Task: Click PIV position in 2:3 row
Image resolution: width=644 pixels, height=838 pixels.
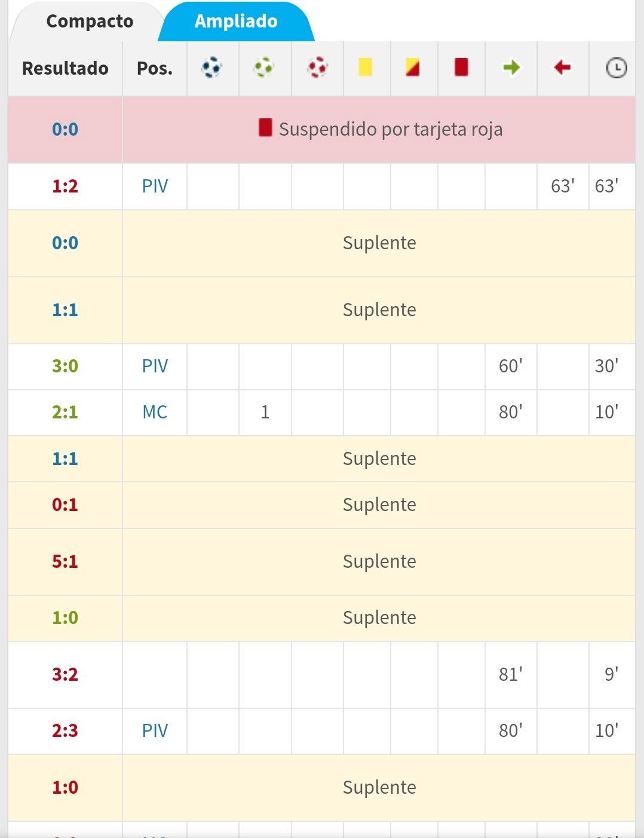Action: pyautogui.click(x=155, y=730)
